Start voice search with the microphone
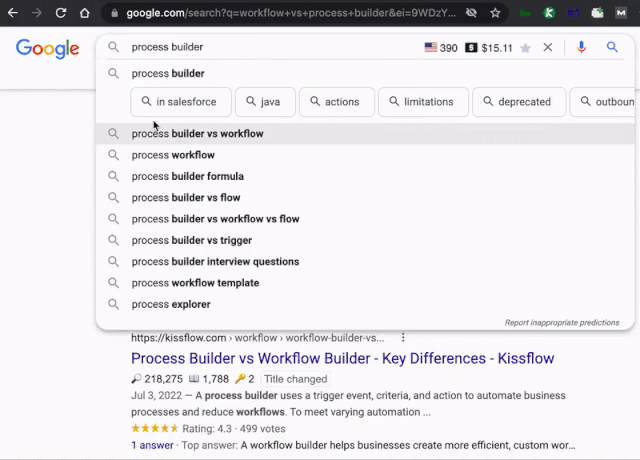Viewport: 640px width, 460px height. click(581, 47)
